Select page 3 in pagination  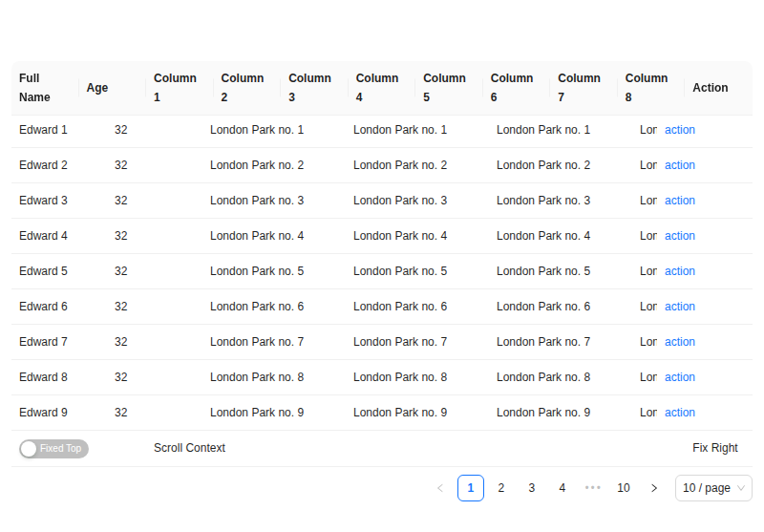[532, 488]
